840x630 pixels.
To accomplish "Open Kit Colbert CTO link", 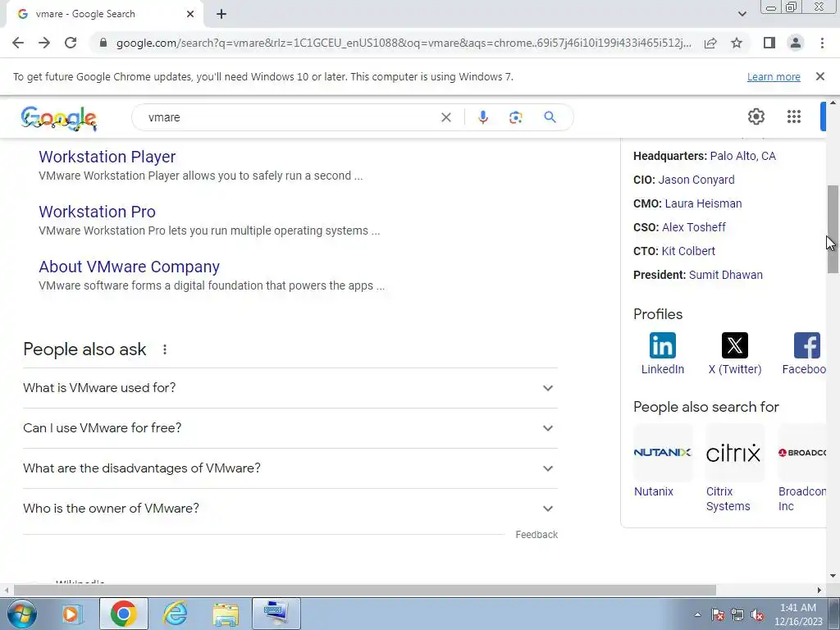I will 688,251.
